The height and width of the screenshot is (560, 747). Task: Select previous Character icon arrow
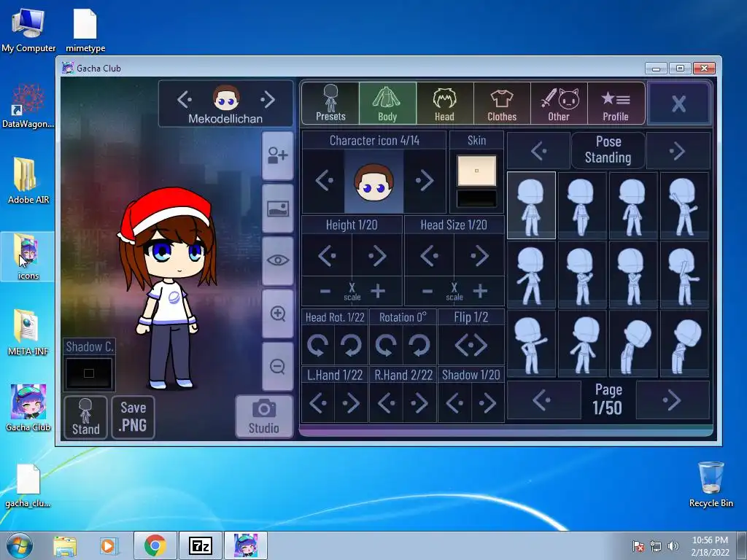click(324, 181)
